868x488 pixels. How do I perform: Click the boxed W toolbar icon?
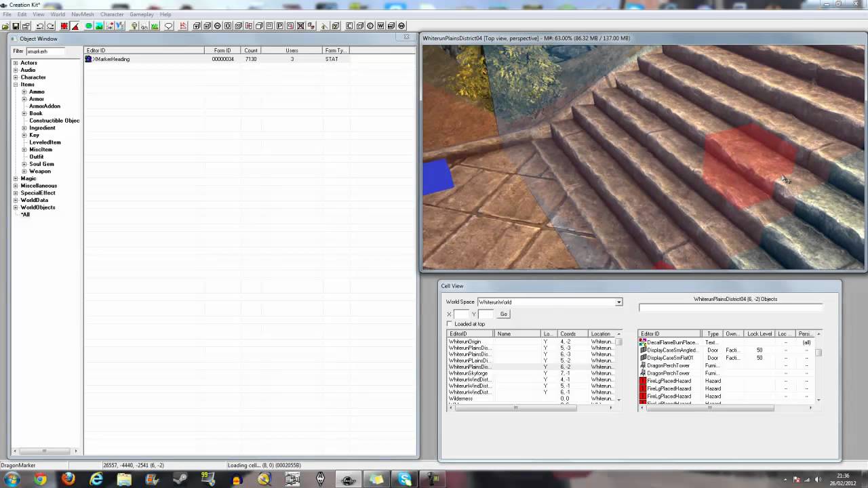(380, 26)
